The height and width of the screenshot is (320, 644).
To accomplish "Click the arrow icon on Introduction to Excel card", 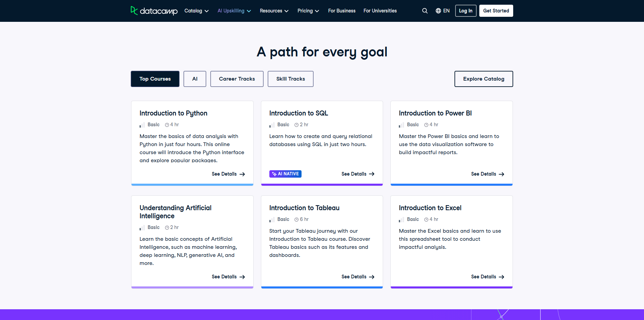I will pos(501,277).
